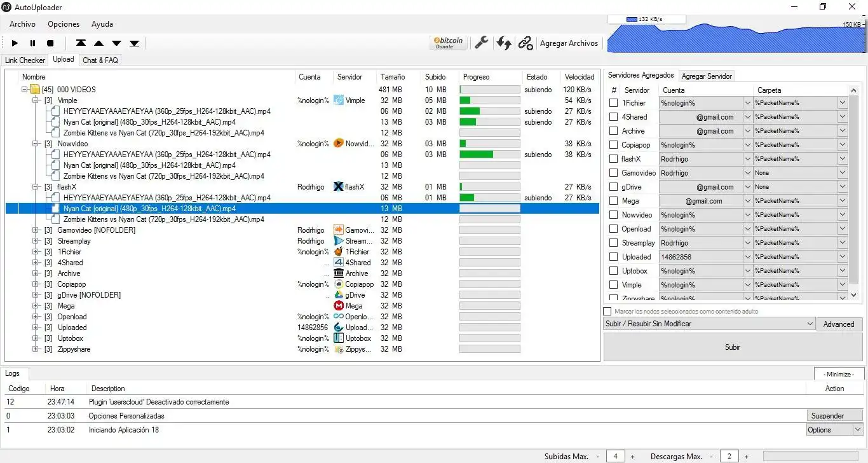Viewport: 868px width, 463px height.
Task: Click the Nowvideo server icon
Action: click(339, 144)
